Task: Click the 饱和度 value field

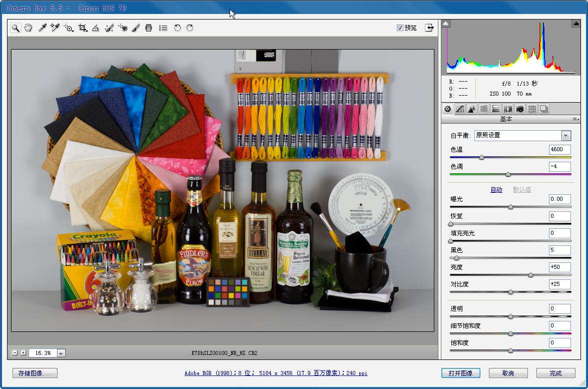Action: [x=559, y=342]
